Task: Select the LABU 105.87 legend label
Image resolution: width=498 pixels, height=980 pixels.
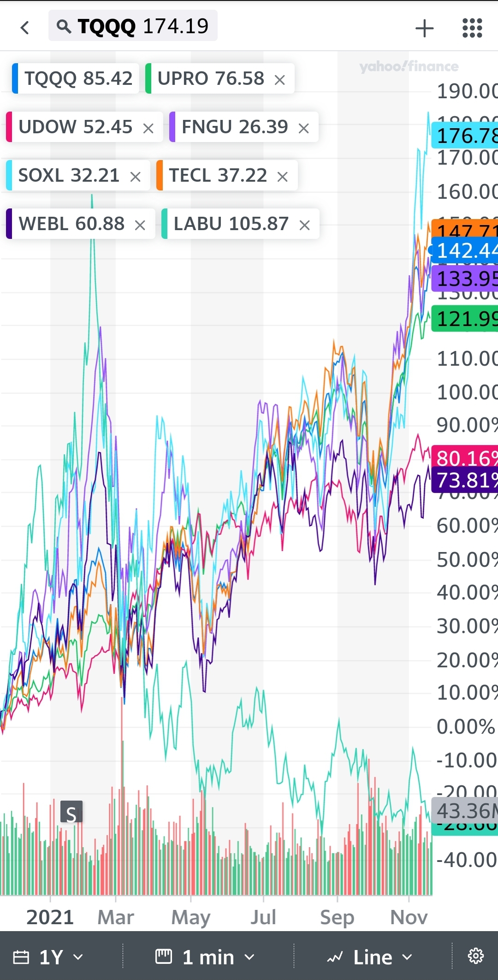Action: 231,224
